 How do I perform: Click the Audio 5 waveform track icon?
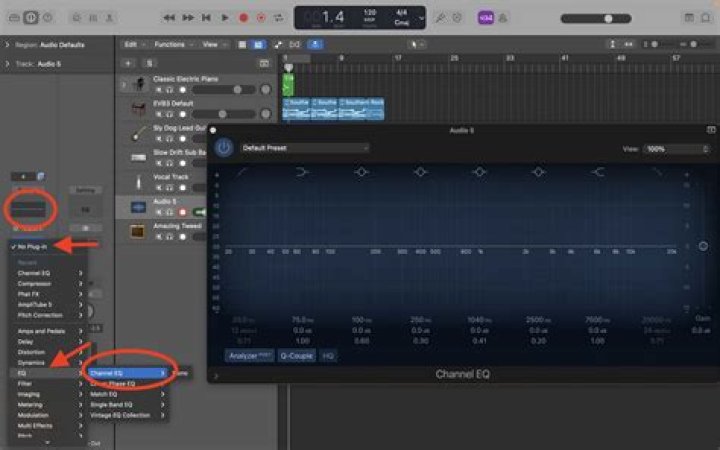(x=138, y=207)
